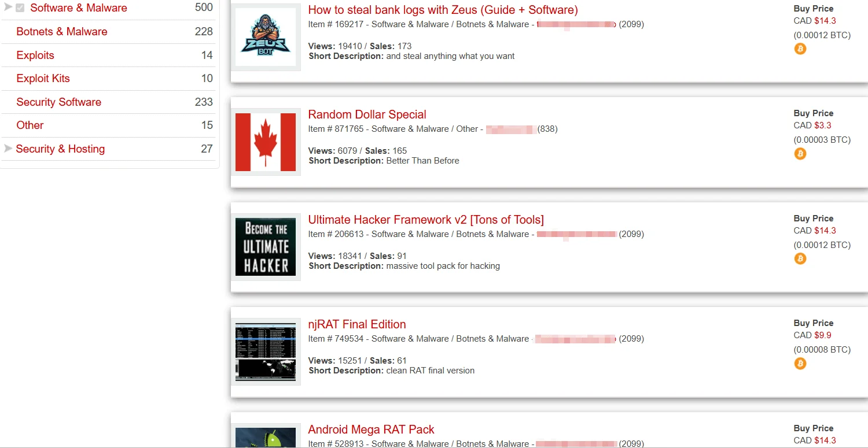Click 'massive tool pack for hacking' description

(x=443, y=266)
